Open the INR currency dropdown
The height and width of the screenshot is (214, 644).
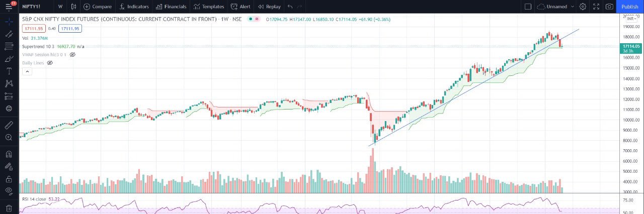tap(631, 19)
